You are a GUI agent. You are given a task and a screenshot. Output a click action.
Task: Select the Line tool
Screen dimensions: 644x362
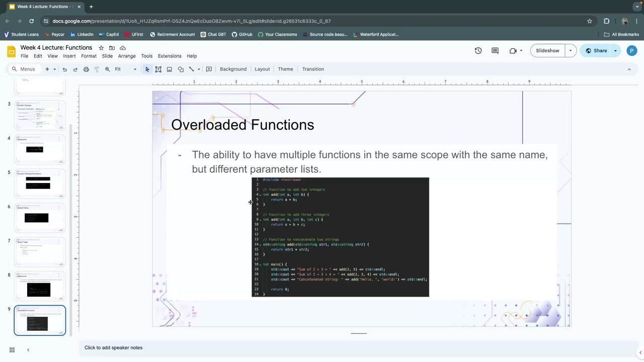[191, 69]
